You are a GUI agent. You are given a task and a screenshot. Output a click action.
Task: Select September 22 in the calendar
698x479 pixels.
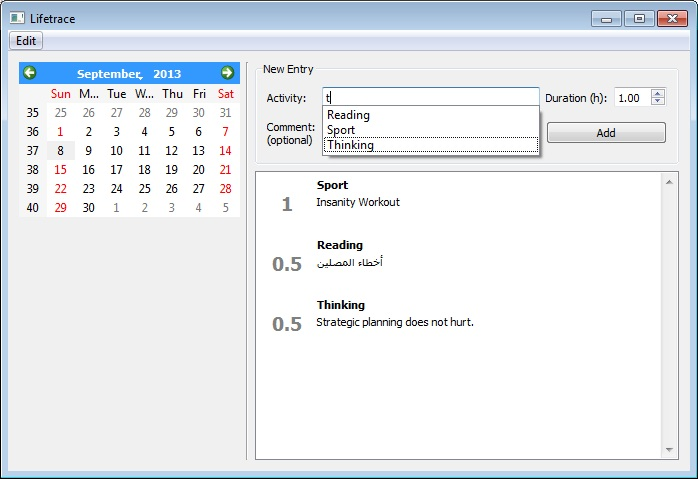tap(61, 189)
